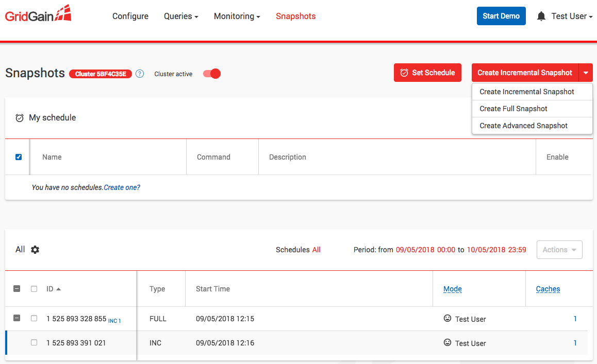Check the box for snapshot 1 525 893 391 021
The image size is (597, 364).
coord(34,343)
